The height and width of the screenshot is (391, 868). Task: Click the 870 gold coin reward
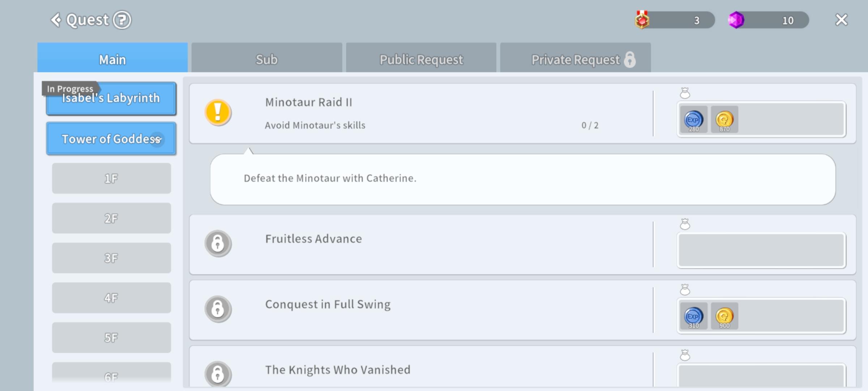click(x=724, y=120)
